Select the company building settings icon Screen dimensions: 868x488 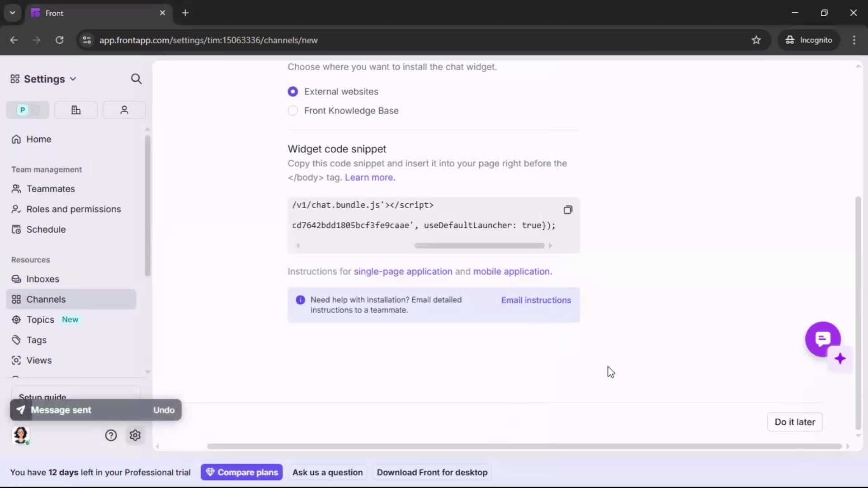pyautogui.click(x=75, y=110)
